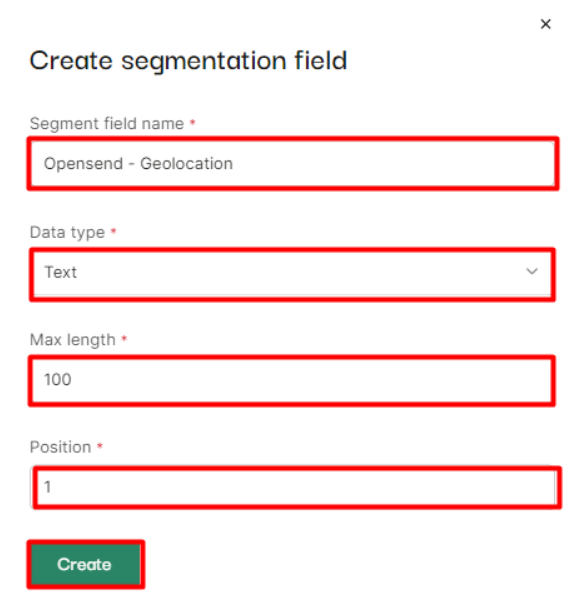This screenshot has height=610, width=577.
Task: Click the green Create button
Action: pyautogui.click(x=86, y=564)
